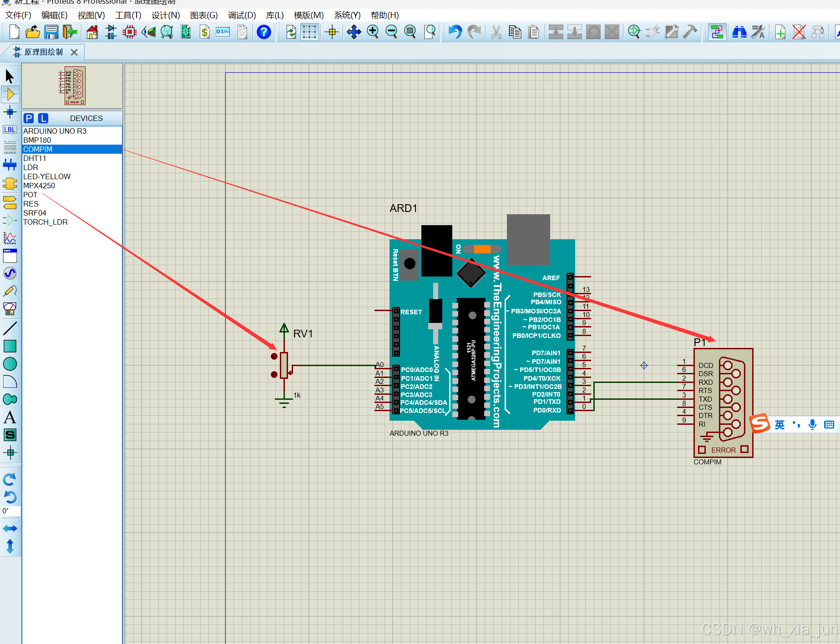Click the horizontal mirror (X flip) icon

(10, 528)
